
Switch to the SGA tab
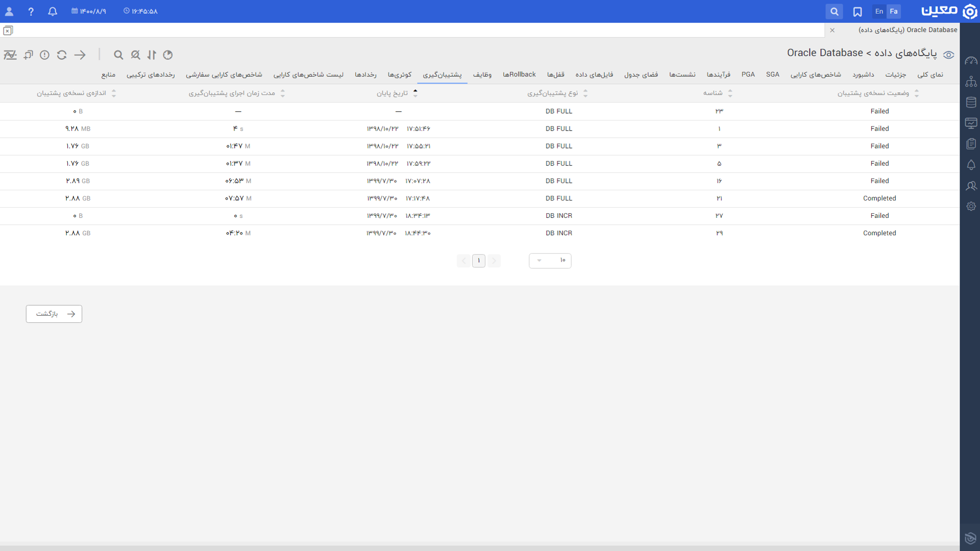[x=773, y=74]
